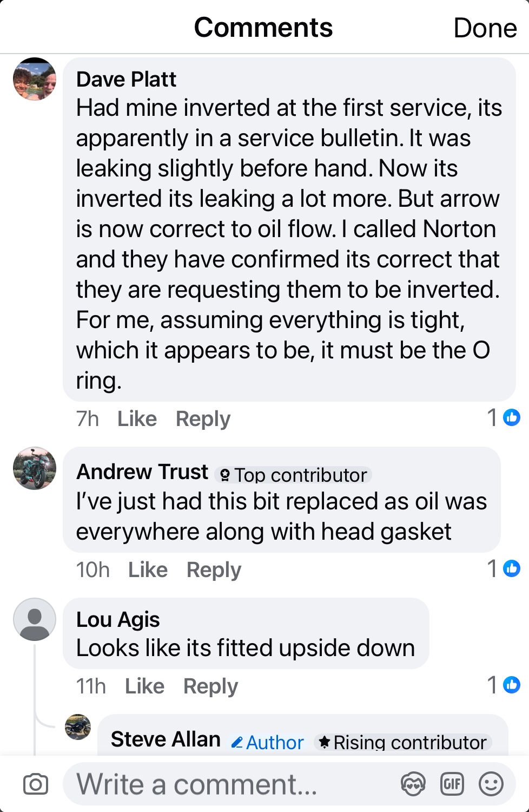This screenshot has height=812, width=529.
Task: Reply to Andrew Trust's comment
Action: 214,569
